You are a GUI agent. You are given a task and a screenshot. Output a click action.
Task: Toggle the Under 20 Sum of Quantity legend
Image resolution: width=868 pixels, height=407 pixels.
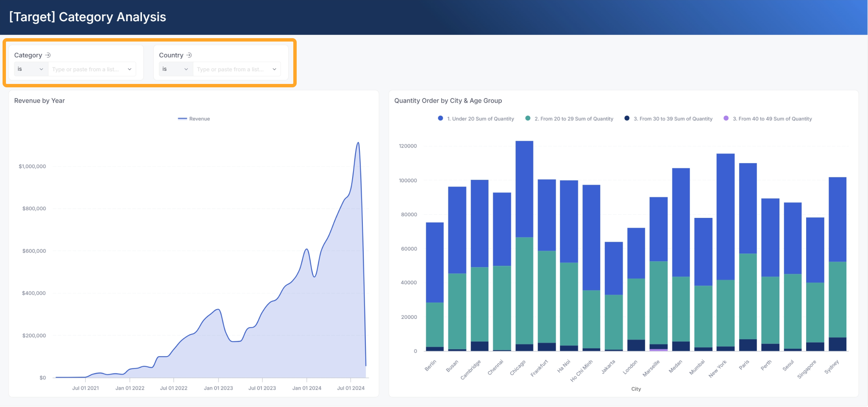coord(476,119)
